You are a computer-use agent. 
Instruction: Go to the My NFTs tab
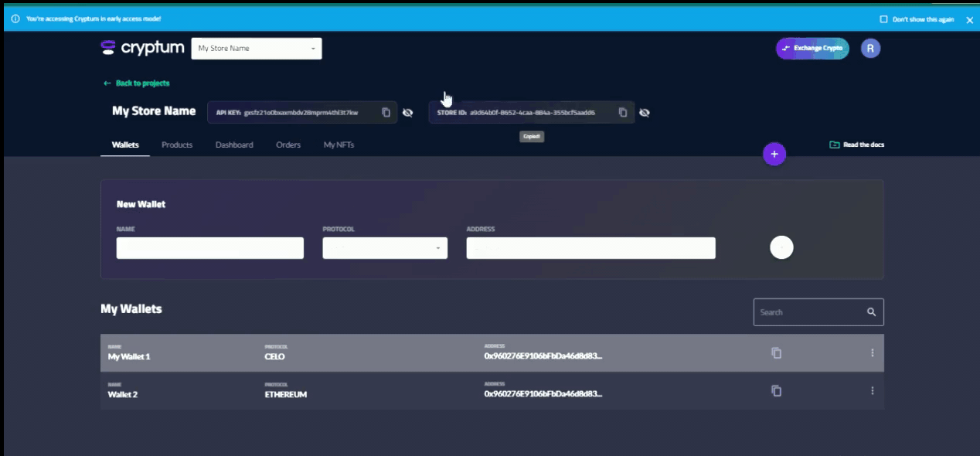point(339,145)
